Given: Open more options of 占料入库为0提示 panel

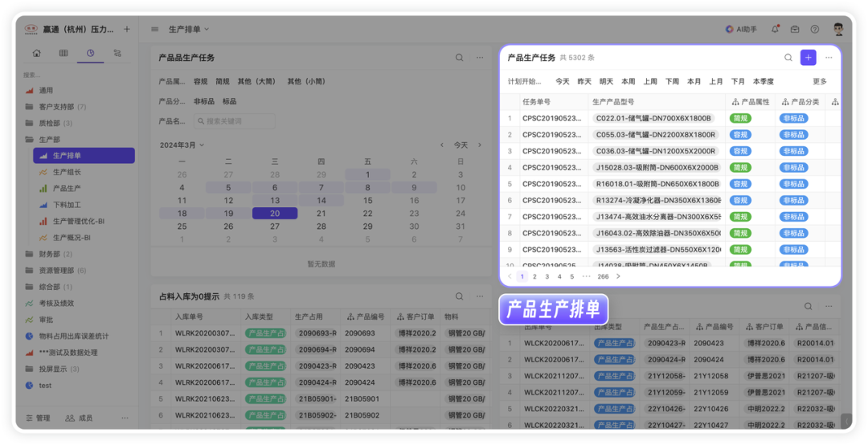Looking at the screenshot, I should (x=480, y=296).
